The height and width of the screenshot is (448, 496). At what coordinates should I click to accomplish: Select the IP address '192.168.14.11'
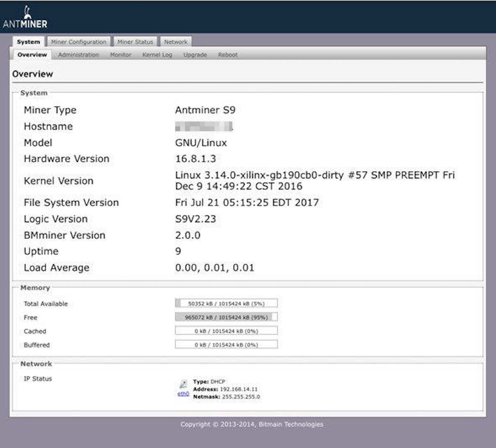point(239,389)
